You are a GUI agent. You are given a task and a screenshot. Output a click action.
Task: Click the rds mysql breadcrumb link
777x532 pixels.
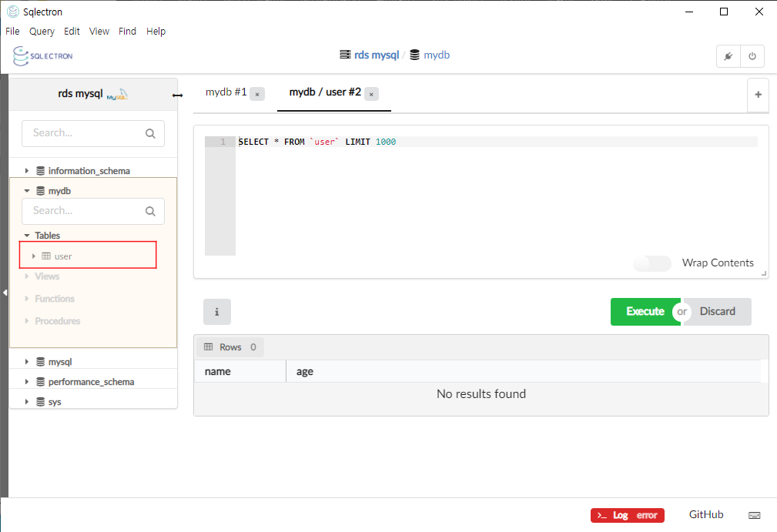point(376,55)
